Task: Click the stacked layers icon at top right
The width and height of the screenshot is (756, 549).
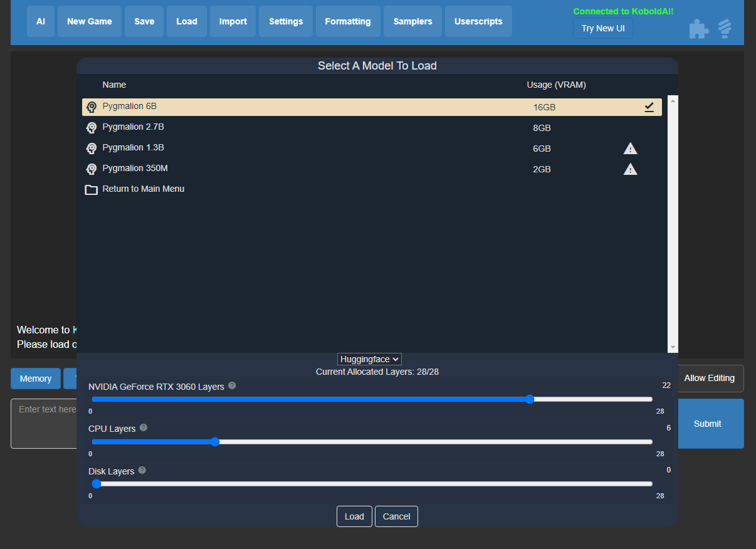Action: pyautogui.click(x=725, y=28)
